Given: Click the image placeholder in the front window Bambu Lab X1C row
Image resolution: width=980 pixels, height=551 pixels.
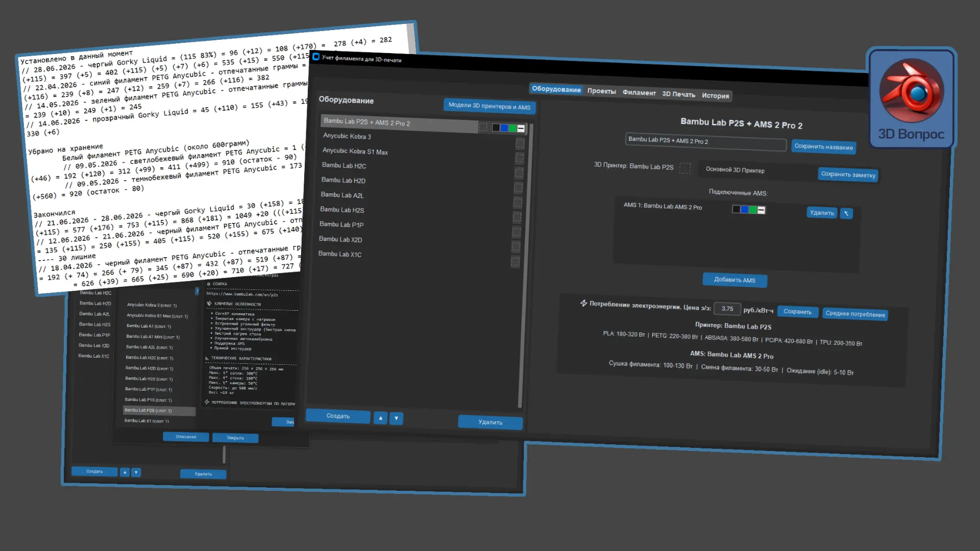Looking at the screenshot, I should [515, 262].
